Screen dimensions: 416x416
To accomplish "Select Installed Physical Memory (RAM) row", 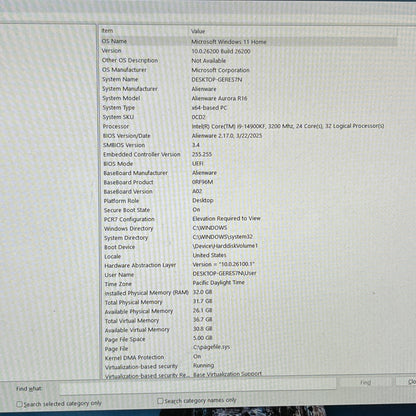I will (248, 293).
